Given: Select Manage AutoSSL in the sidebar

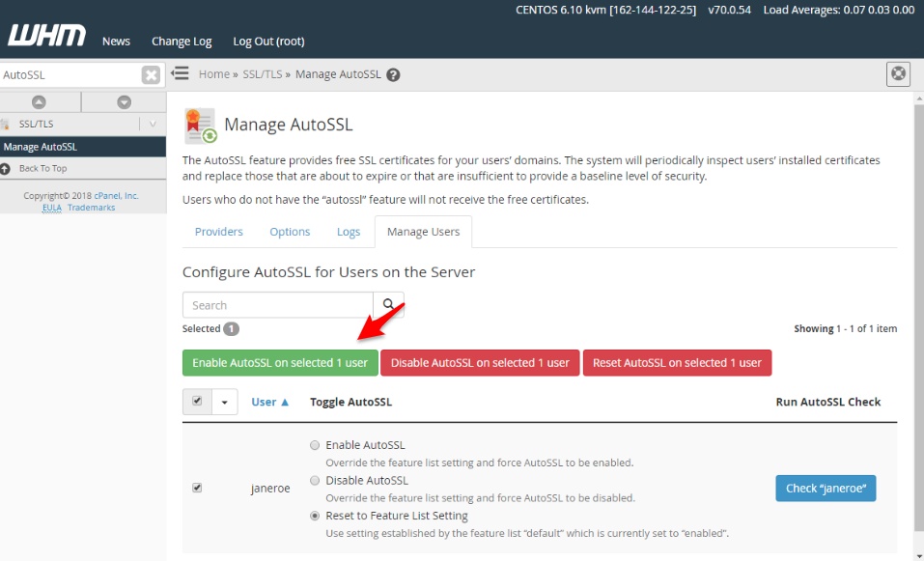Looking at the screenshot, I should pos(82,147).
